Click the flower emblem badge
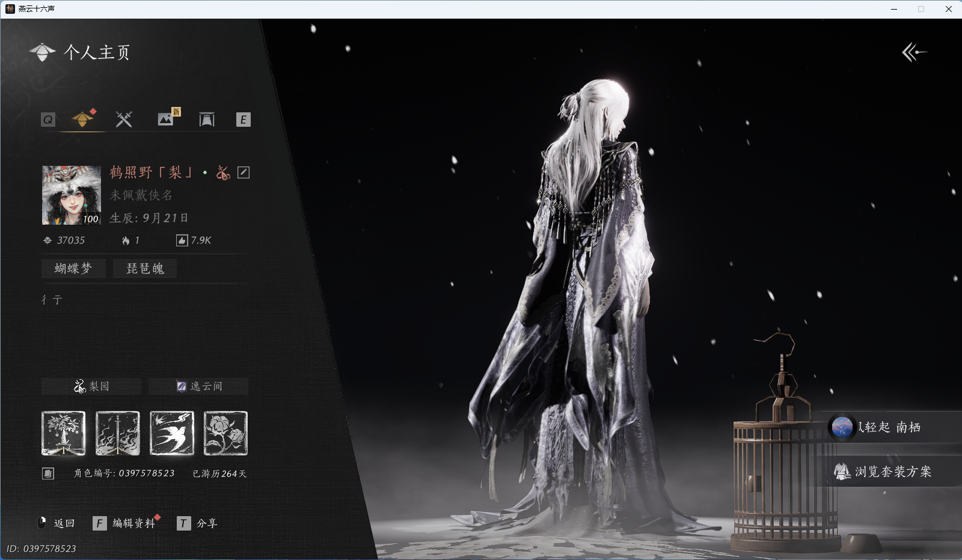Screen dimensions: 962x560 pyautogui.click(x=225, y=433)
